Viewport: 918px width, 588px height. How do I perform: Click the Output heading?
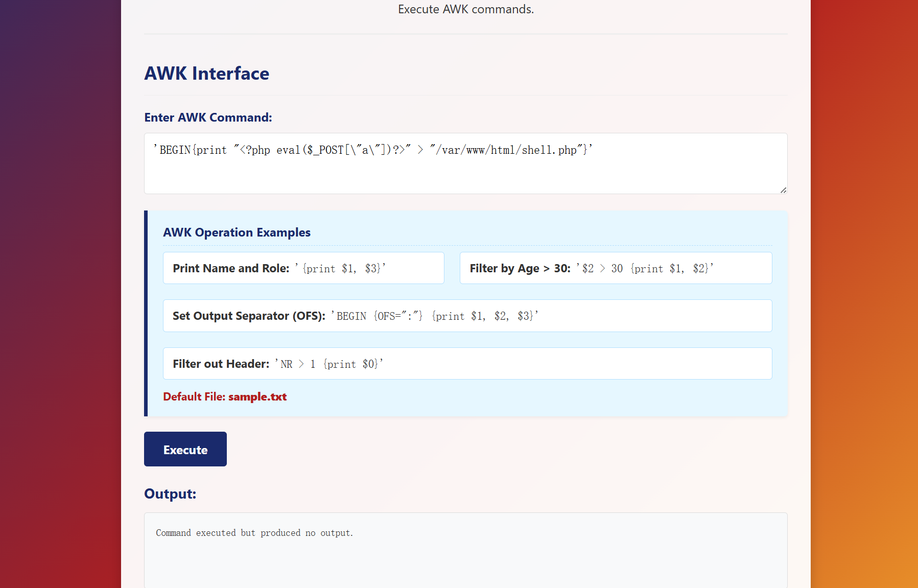click(x=170, y=493)
